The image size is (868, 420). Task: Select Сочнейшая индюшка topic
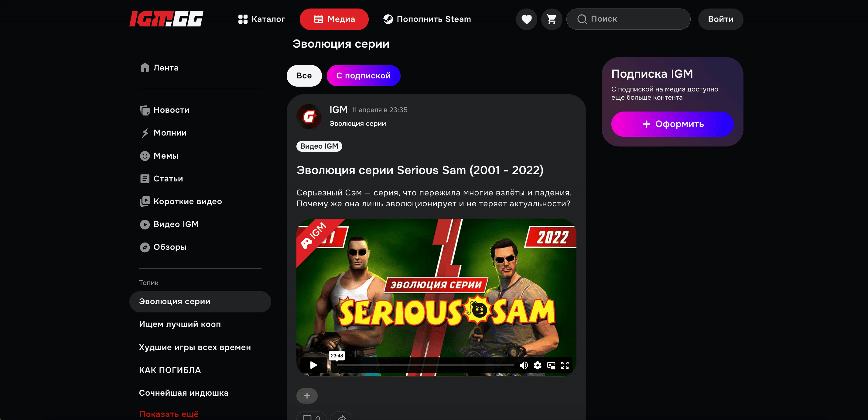coord(184,393)
